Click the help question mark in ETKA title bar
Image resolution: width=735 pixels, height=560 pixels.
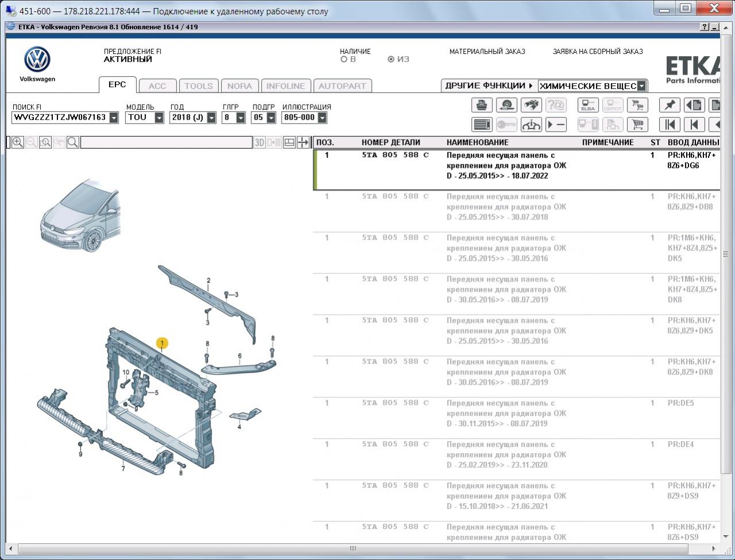coord(705,27)
